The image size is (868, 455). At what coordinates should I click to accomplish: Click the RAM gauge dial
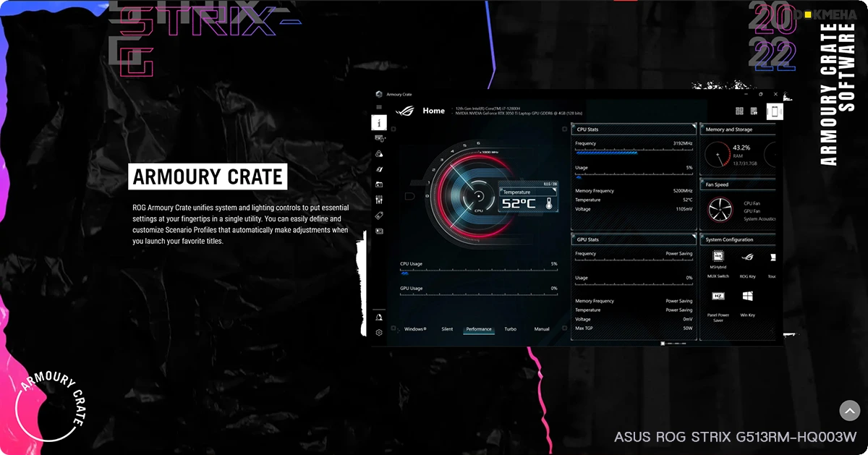718,154
